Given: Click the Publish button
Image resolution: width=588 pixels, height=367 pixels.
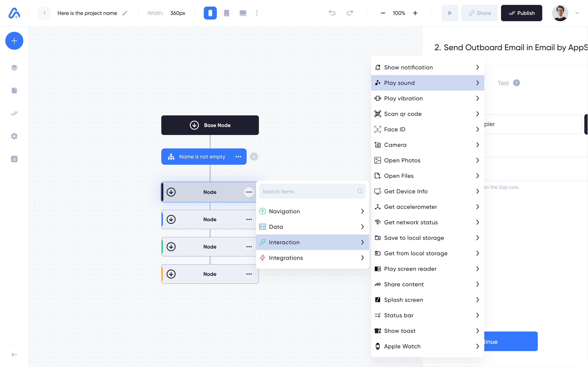Looking at the screenshot, I should pos(521,13).
